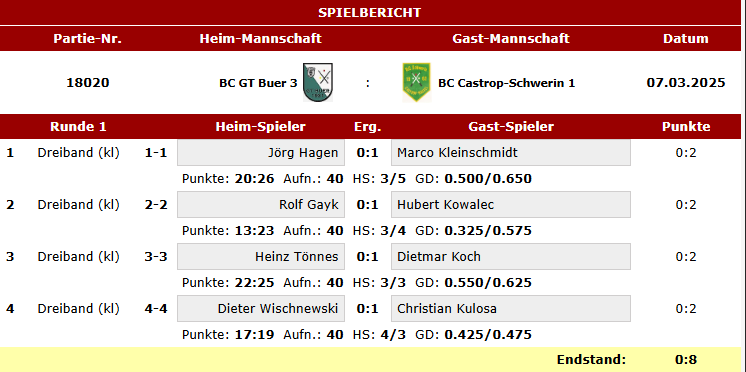Click the BC Castrop-Schwerin 1 club logo
Viewport: 746px width, 372px height.
[x=416, y=82]
